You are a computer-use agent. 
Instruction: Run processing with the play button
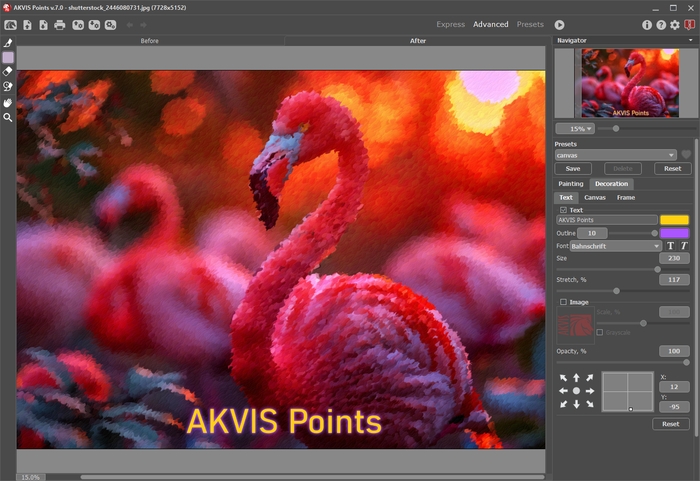(559, 25)
